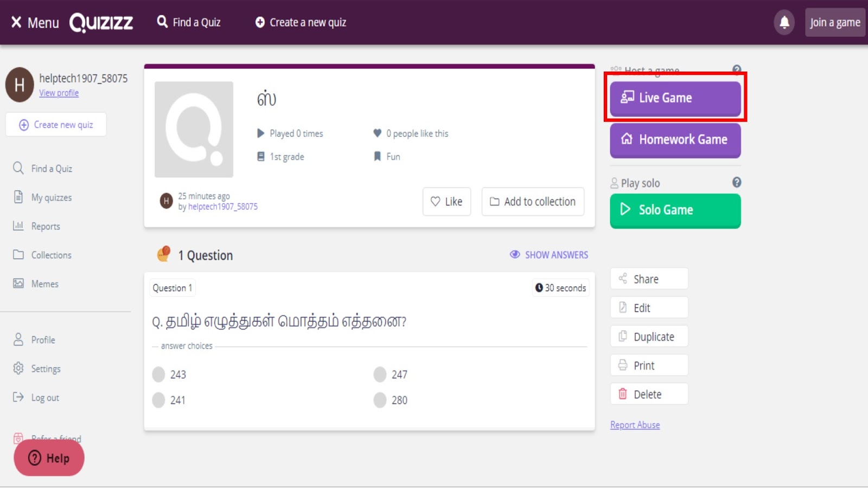Click the user avatar H in sidebar
Screen dimensions: 868x488
(20, 85)
